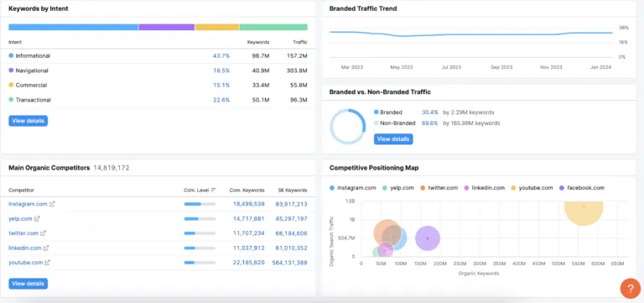Toggle instagram.com in the positioning map legend
Image resolution: width=644 pixels, height=303 pixels.
[353, 188]
